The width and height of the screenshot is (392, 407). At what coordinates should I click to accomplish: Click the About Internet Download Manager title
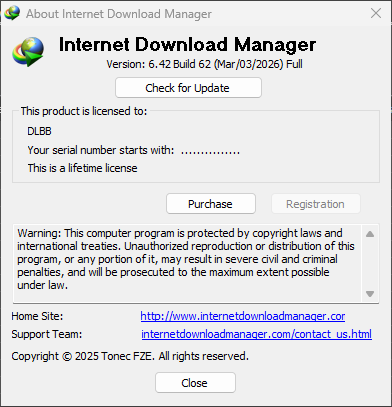(119, 14)
